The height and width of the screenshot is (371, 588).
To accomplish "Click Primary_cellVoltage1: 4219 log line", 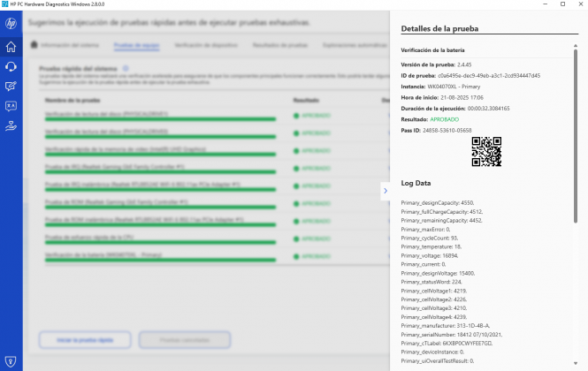I will [x=434, y=291].
